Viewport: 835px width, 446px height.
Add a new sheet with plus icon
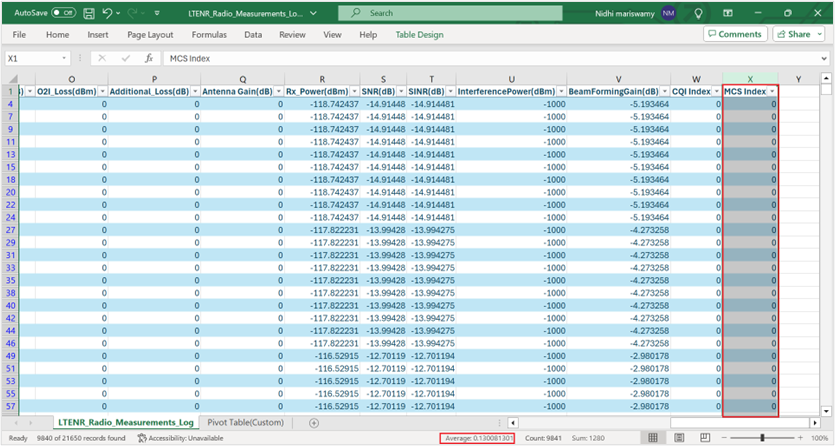313,423
